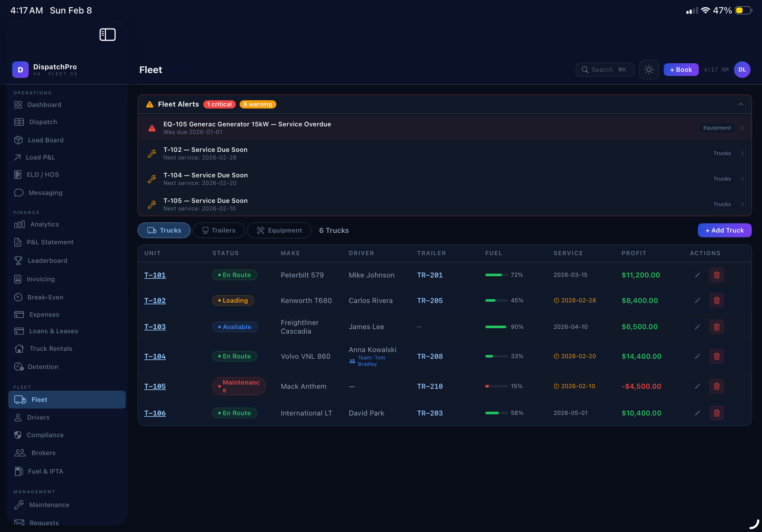Screen dimensions: 762x532
Task: Click inside the Search field
Action: pos(605,69)
